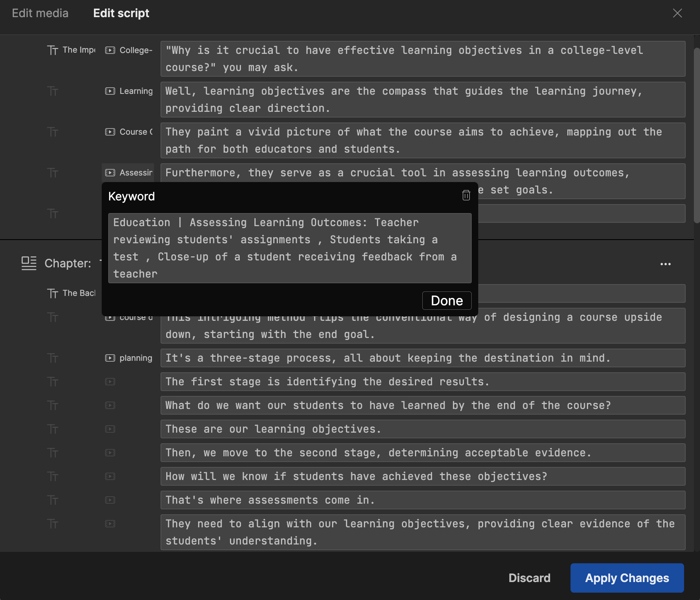The width and height of the screenshot is (700, 600).
Task: Click the media icon on the planning scene
Action: 109,358
